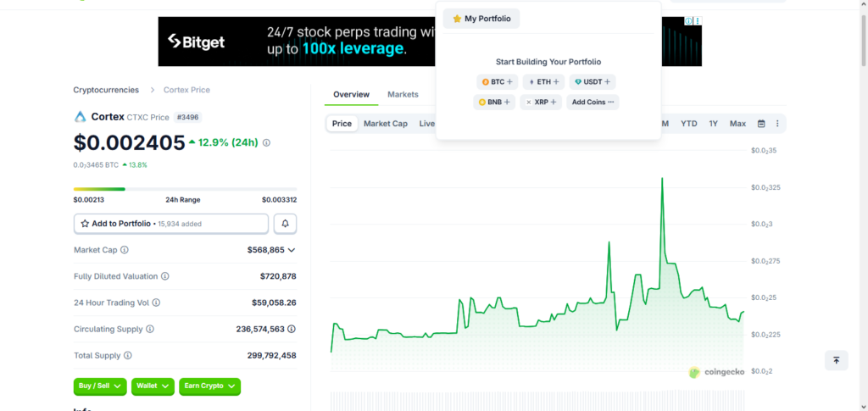Select Max time range
868x411 pixels.
click(x=738, y=124)
